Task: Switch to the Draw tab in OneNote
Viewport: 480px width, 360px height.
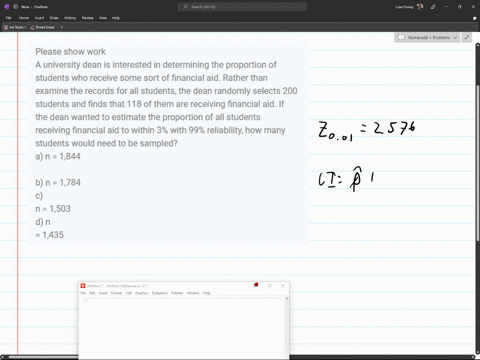Action: pyautogui.click(x=54, y=18)
